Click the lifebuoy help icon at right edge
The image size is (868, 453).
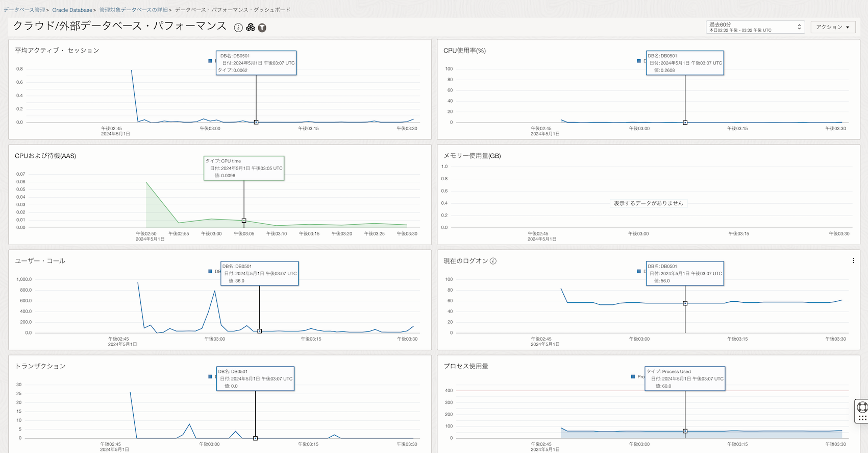(862, 407)
